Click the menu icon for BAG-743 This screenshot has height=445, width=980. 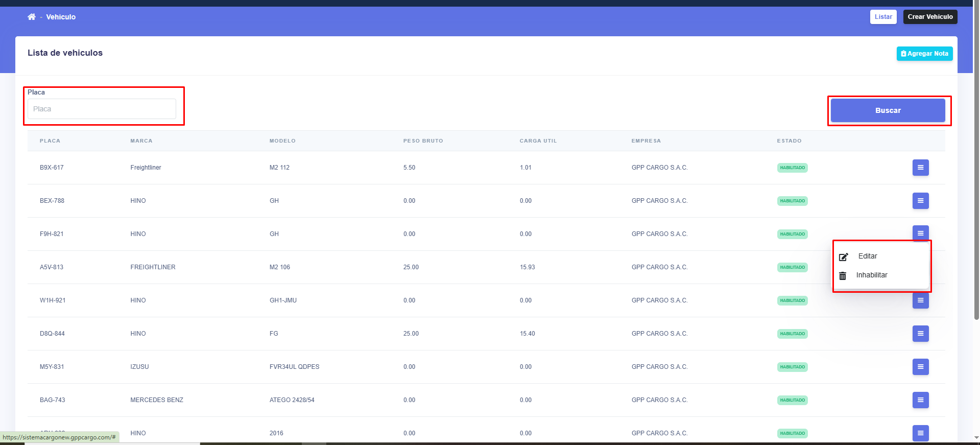[920, 400]
